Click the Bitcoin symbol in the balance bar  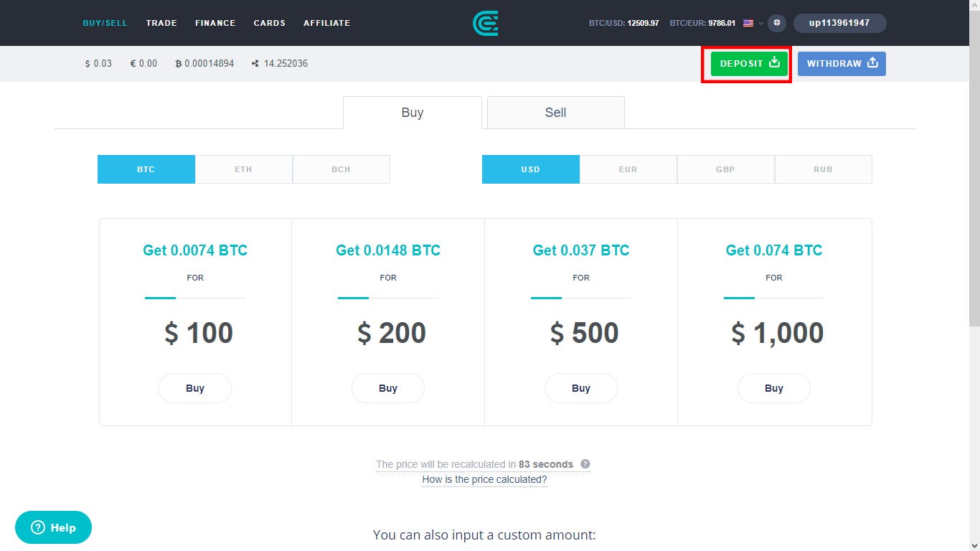pyautogui.click(x=178, y=63)
